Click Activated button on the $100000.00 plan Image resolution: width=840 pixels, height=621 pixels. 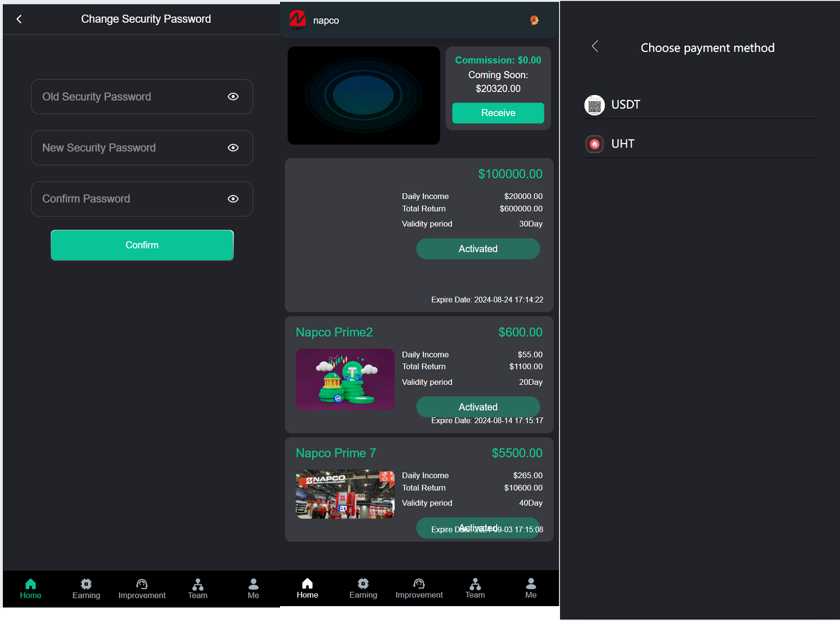(478, 249)
